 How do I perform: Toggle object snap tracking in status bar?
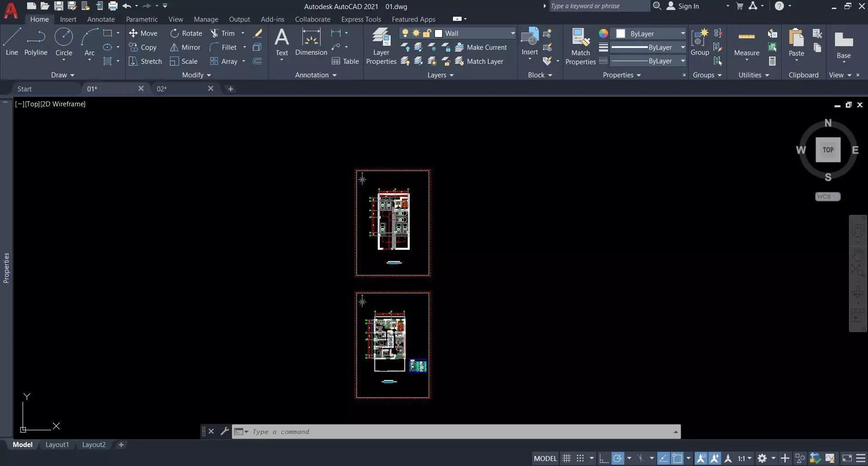(663, 458)
